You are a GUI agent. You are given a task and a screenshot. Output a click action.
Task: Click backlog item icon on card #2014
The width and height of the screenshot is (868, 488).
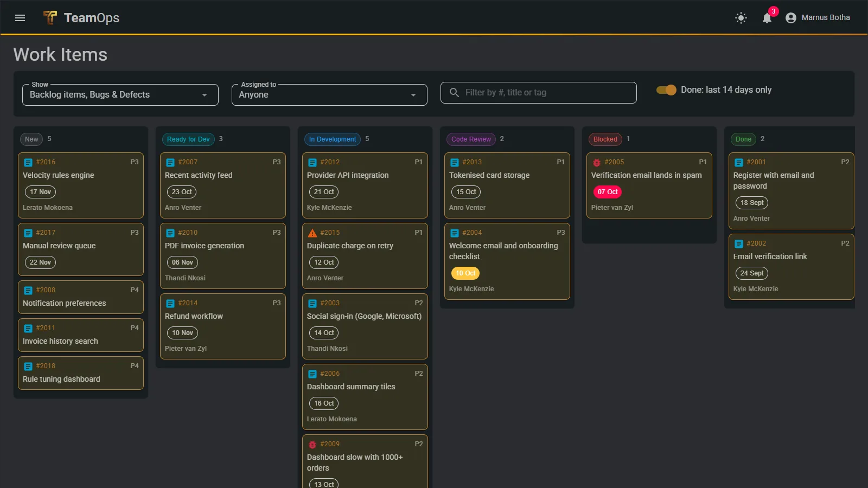(170, 304)
